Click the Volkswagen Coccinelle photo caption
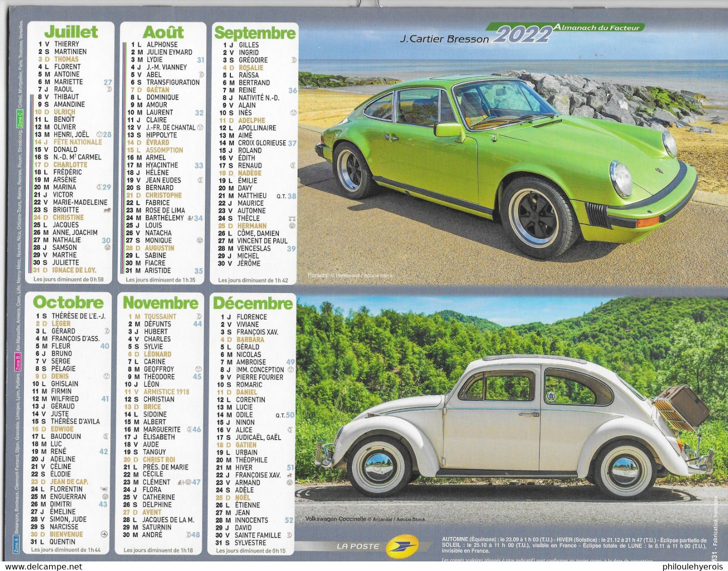The width and height of the screenshot is (728, 571). [x=365, y=519]
